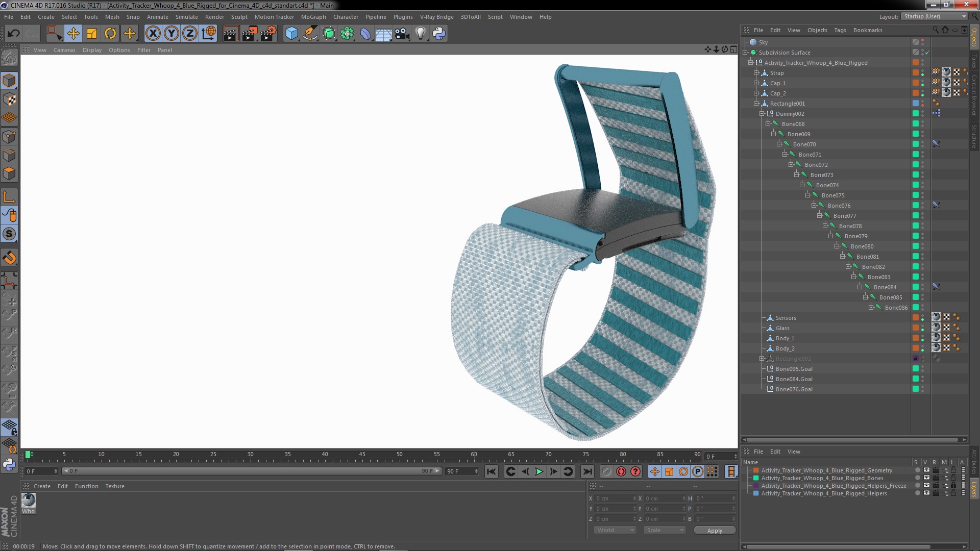Open the MoGraph menu

(x=313, y=17)
